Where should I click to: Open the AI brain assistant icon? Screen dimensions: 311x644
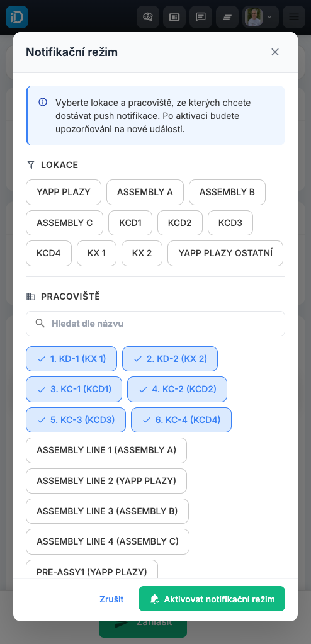coord(148,17)
